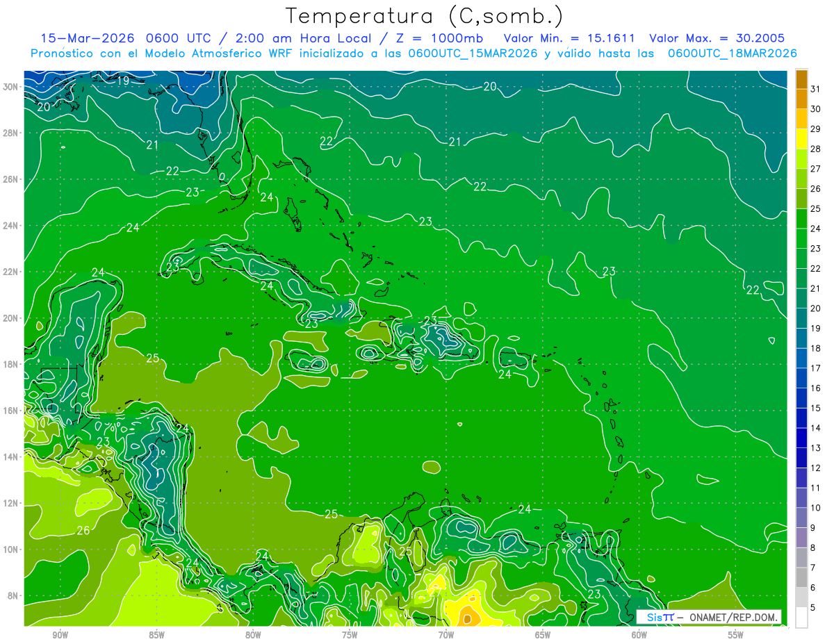Click the "Sisπ" logo in the credit box
Screen dimensions: 834x644
660,618
